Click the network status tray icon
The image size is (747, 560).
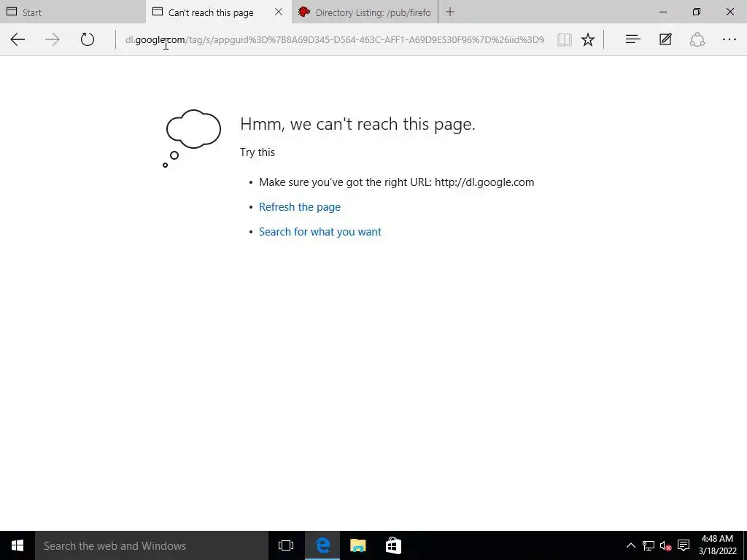click(x=649, y=545)
